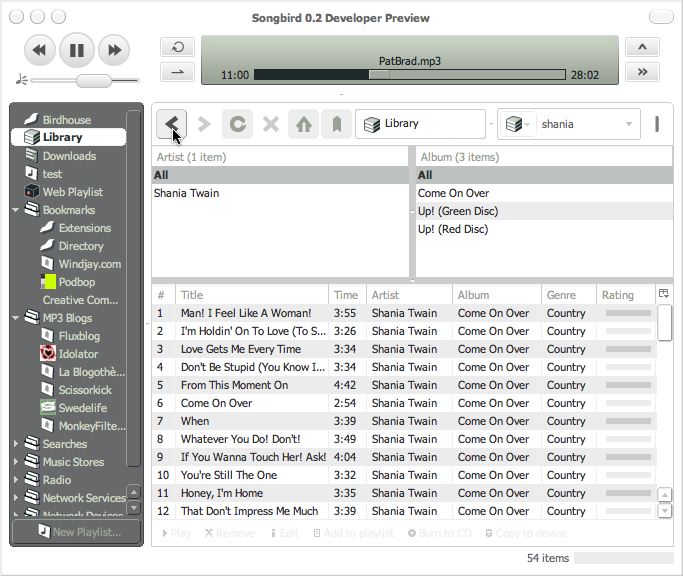Click the column picker icon in track header

pos(663,294)
